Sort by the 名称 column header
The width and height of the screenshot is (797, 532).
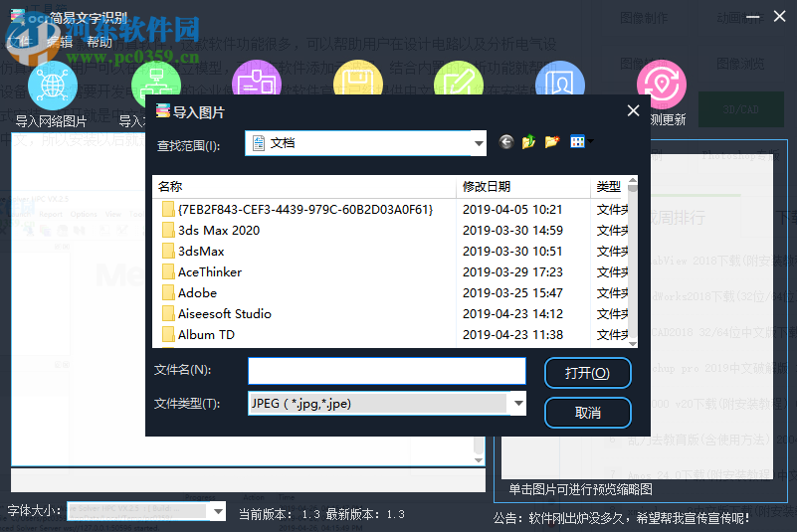coord(303,187)
